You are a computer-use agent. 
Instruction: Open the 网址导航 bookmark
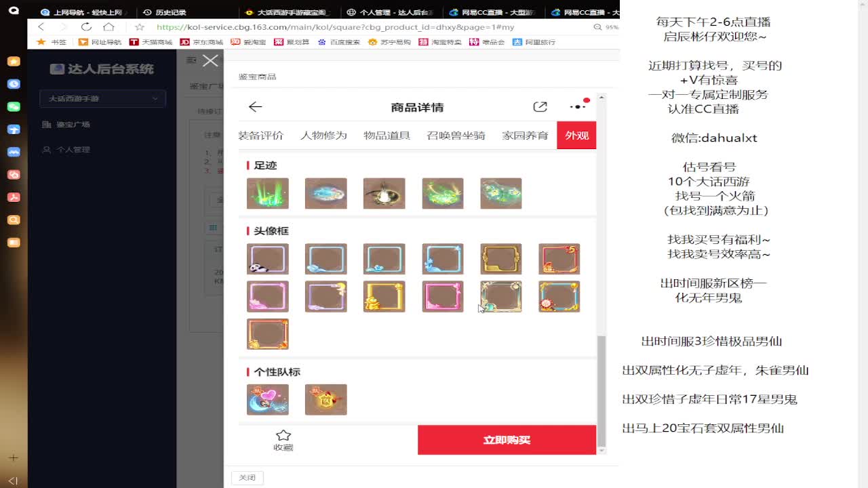(x=100, y=42)
